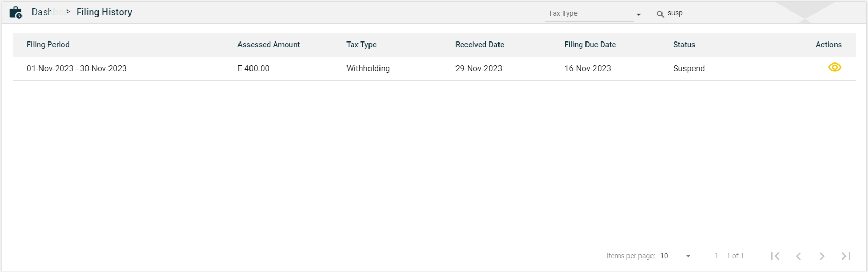Sort by Received Date column header
Image resolution: width=868 pixels, height=272 pixels.
click(x=480, y=45)
